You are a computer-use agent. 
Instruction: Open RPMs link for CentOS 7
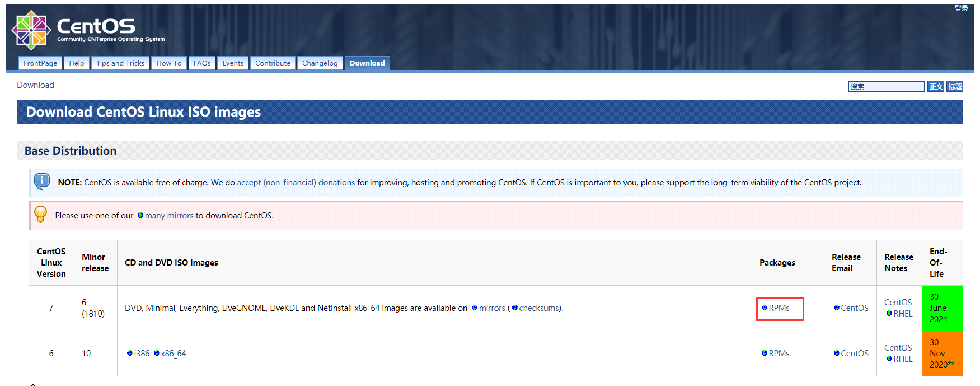click(779, 308)
